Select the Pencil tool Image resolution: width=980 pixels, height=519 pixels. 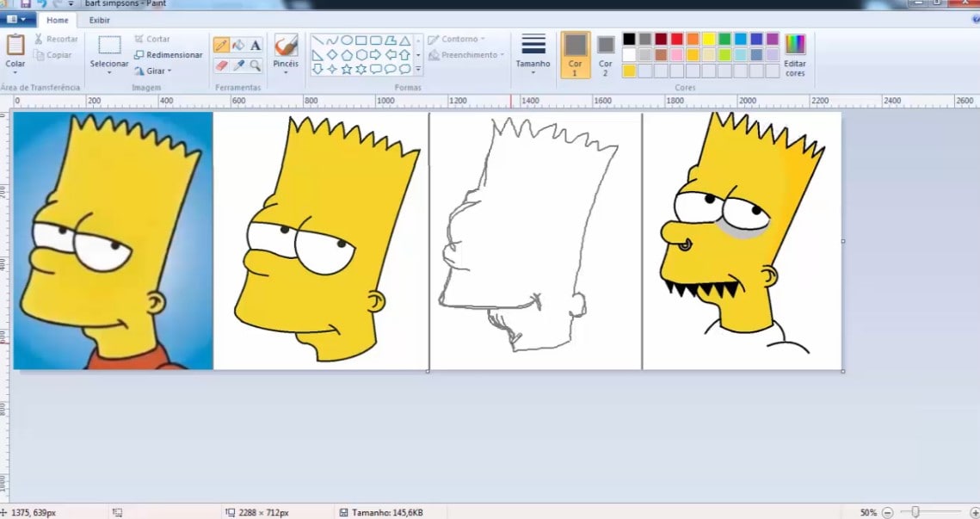point(221,45)
